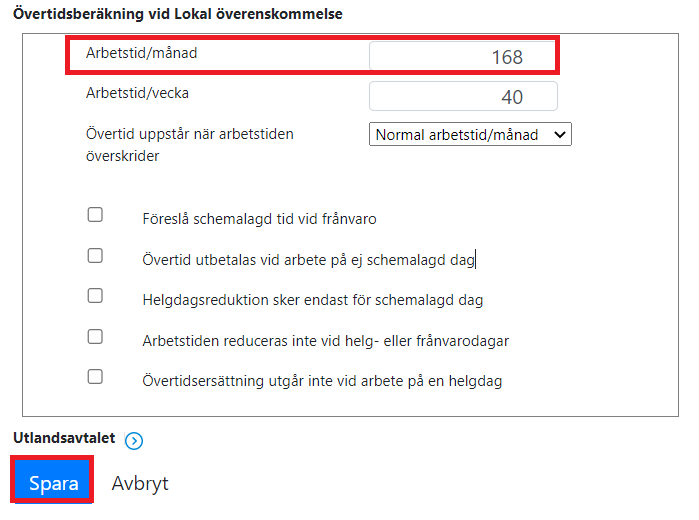Screen dimensions: 699x520
Task: Cancel with the Avbryt link
Action: click(x=140, y=483)
